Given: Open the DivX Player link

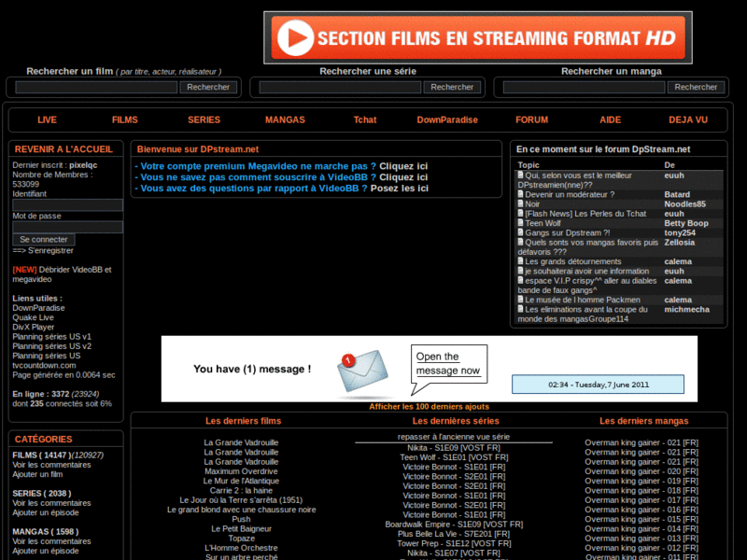Looking at the screenshot, I should 34,328.
